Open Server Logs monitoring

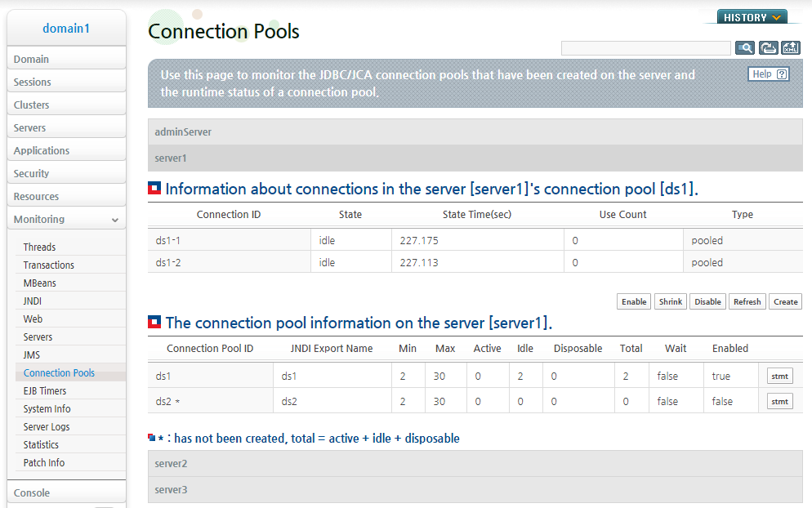(46, 426)
